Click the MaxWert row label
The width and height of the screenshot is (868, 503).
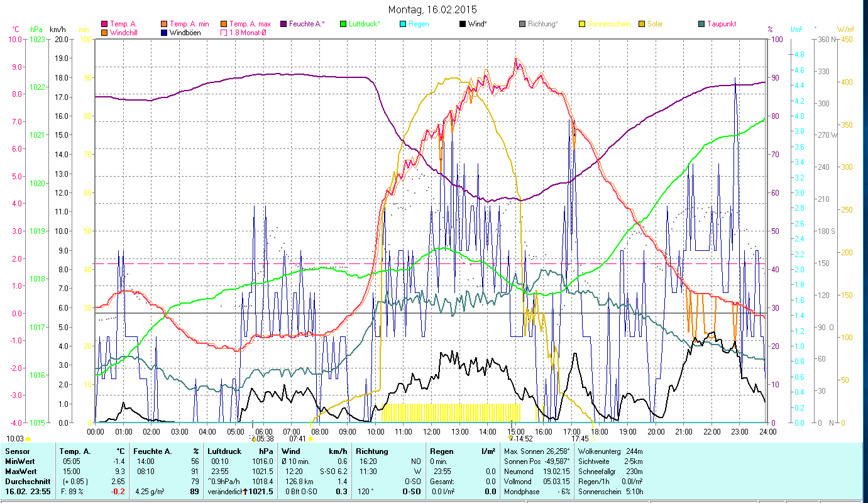pyautogui.click(x=22, y=471)
